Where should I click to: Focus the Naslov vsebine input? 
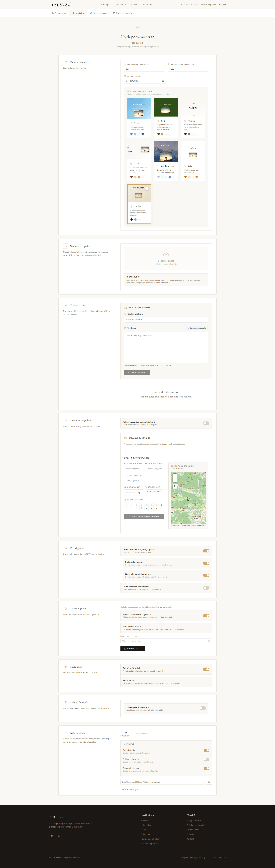point(166,319)
